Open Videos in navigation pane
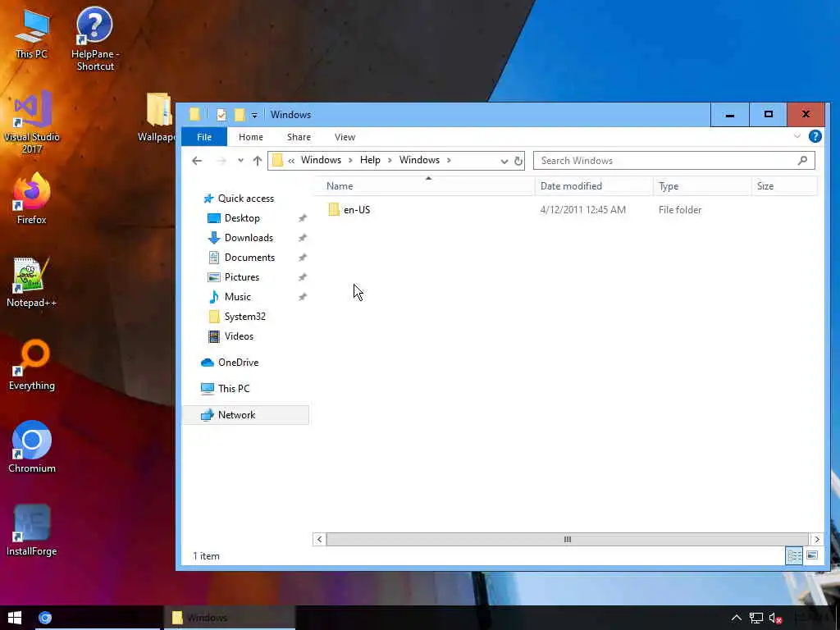The height and width of the screenshot is (630, 840). pos(231,336)
